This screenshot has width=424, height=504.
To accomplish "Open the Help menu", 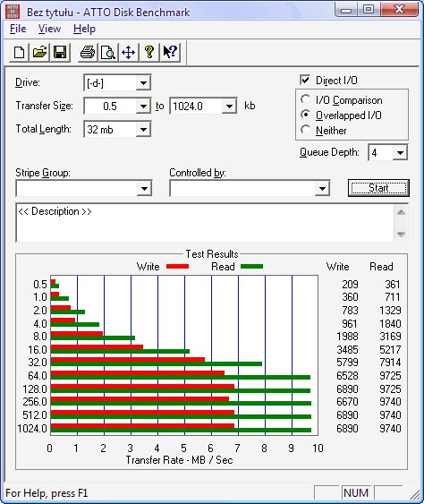I will (x=84, y=29).
